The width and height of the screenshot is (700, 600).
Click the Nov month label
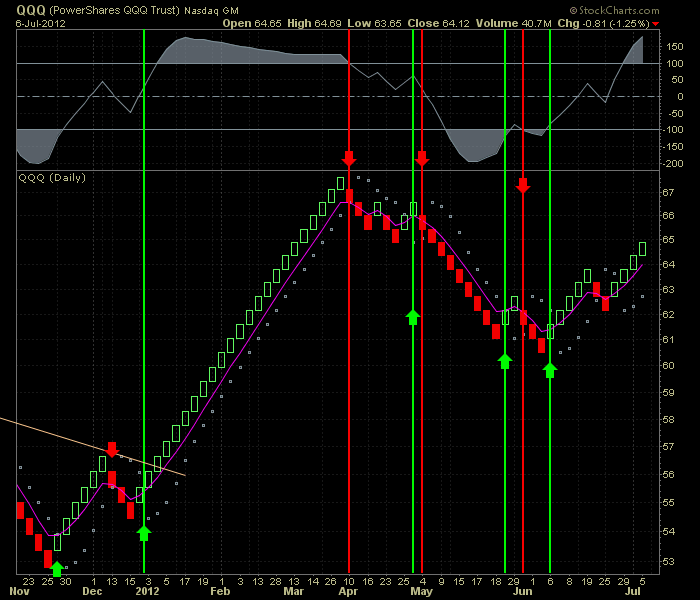(19, 592)
